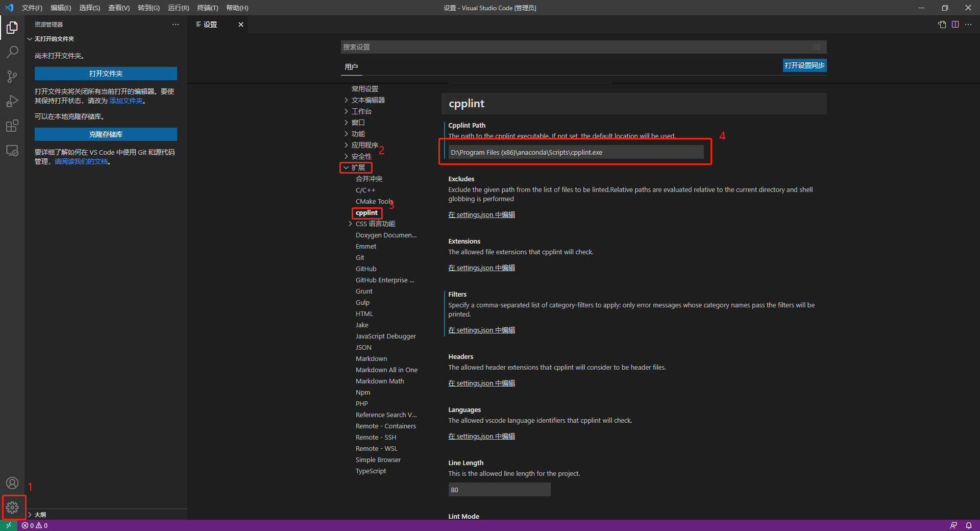Click the filter icon in settings search bar
The image size is (980, 531).
coord(817,47)
